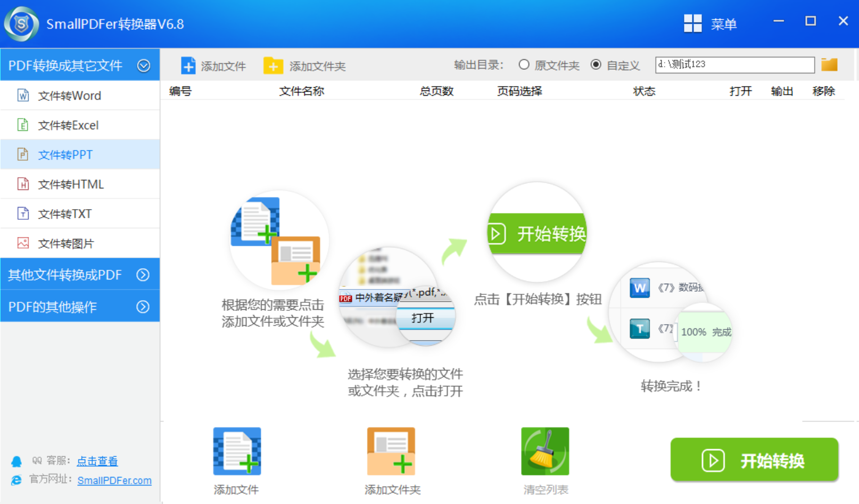
Task: Click the 添加文件 toolbar text button
Action: click(223, 66)
